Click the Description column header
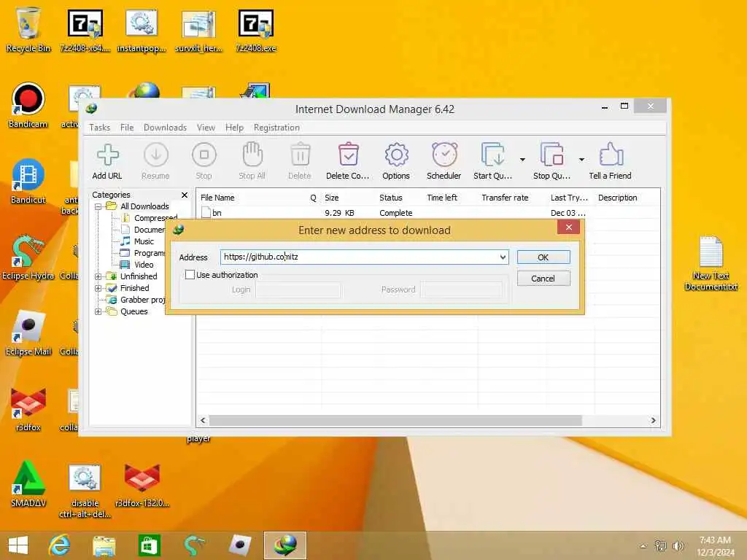 tap(617, 198)
